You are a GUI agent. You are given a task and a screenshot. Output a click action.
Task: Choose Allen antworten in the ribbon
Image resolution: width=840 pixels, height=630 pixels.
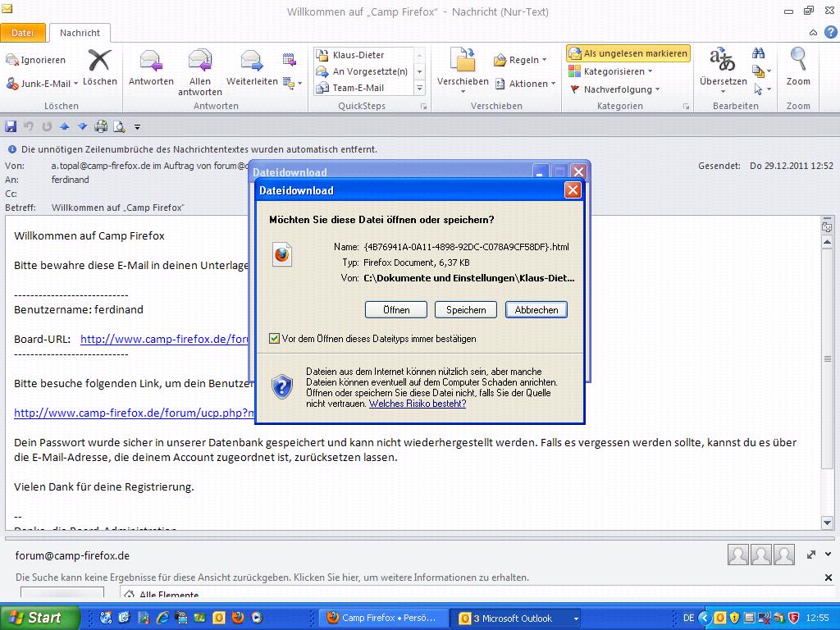(200, 72)
